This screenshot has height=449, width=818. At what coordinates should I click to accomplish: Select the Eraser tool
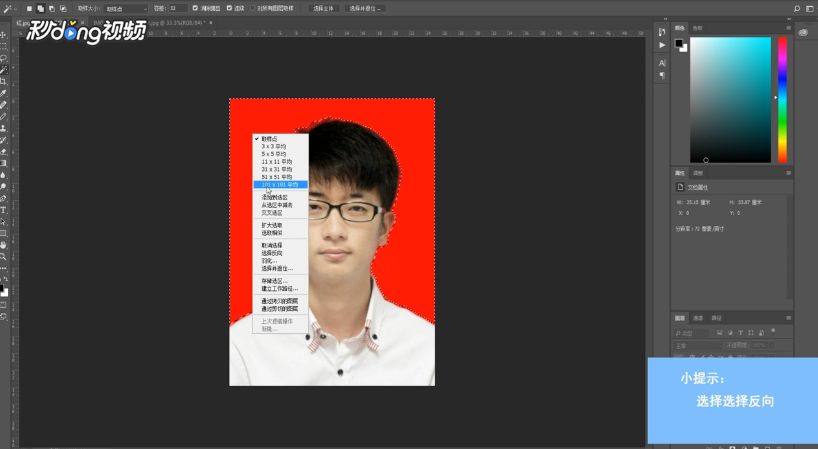4,151
